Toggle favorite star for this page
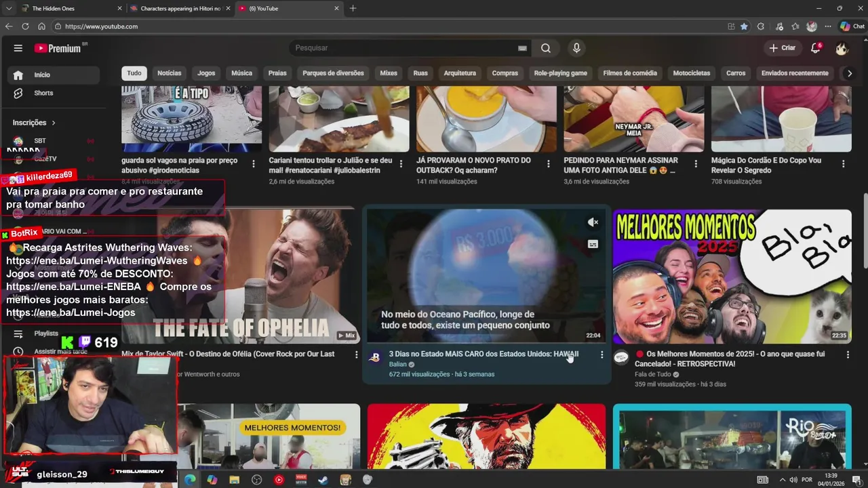This screenshot has height=488, width=868. click(744, 26)
